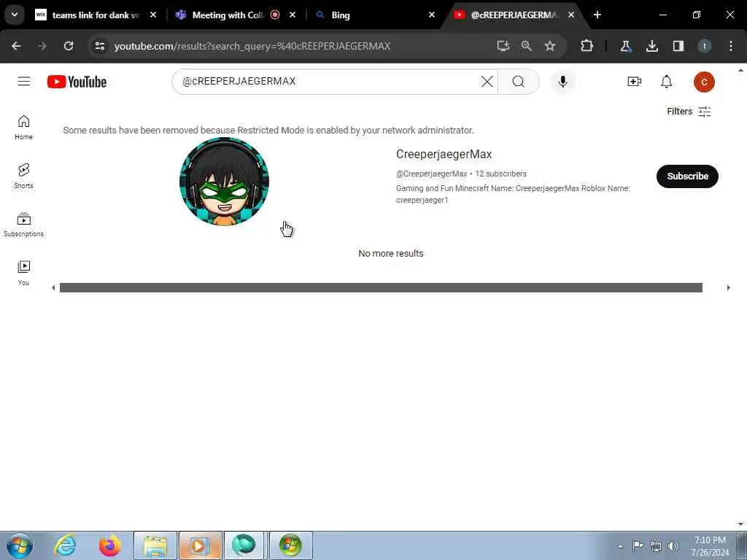Click the horizontal scrollbar track
This screenshot has width=747, height=560.
point(381,287)
